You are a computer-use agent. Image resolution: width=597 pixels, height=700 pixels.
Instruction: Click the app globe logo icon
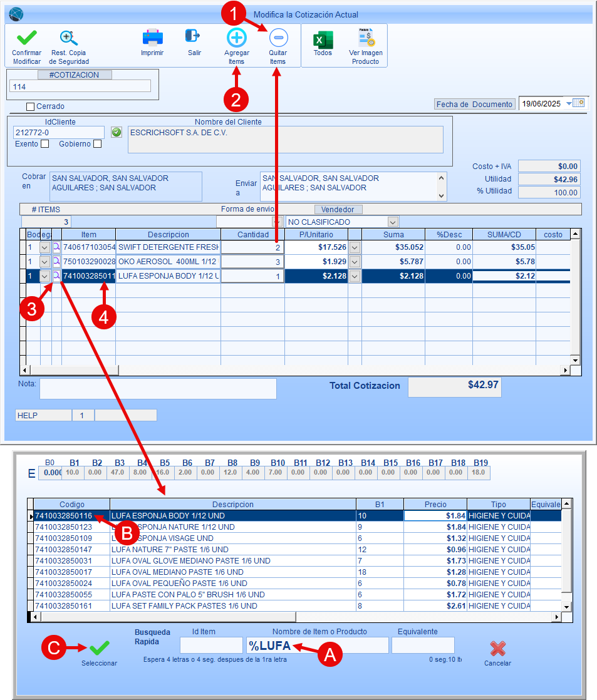click(x=16, y=14)
